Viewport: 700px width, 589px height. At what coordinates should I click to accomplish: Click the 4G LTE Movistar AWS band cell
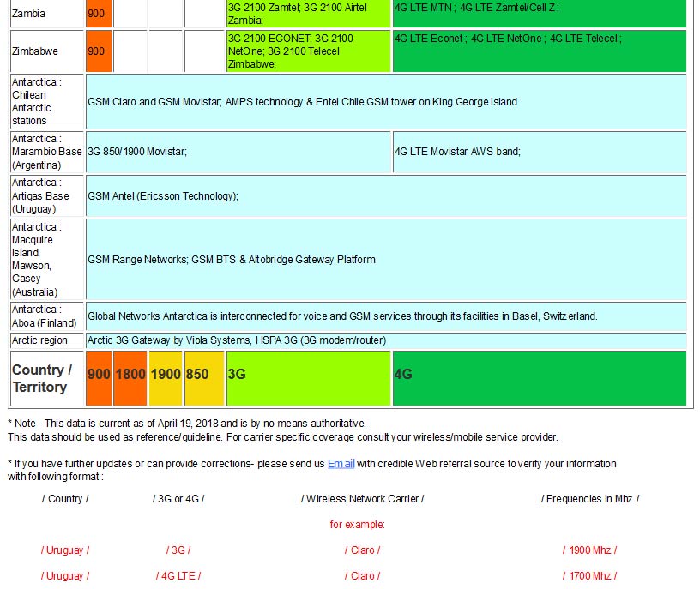click(539, 152)
